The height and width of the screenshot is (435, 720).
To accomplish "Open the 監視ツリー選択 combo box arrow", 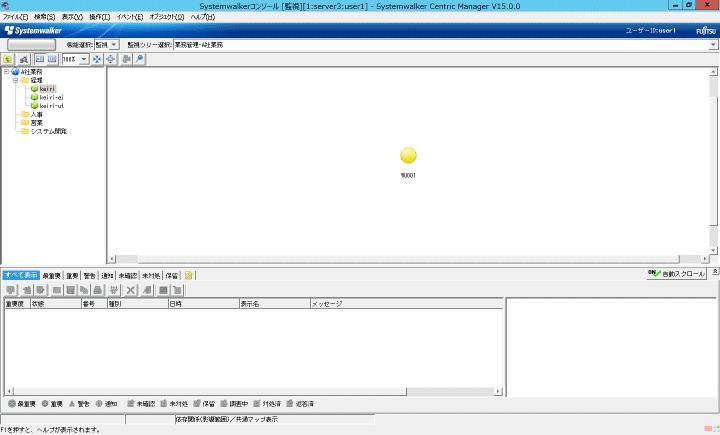I will (713, 45).
